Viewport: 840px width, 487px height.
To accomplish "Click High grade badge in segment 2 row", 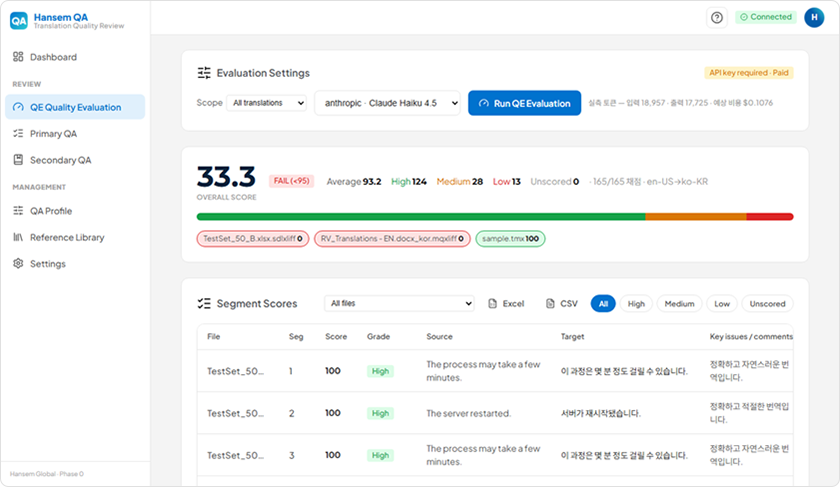I will tap(380, 413).
